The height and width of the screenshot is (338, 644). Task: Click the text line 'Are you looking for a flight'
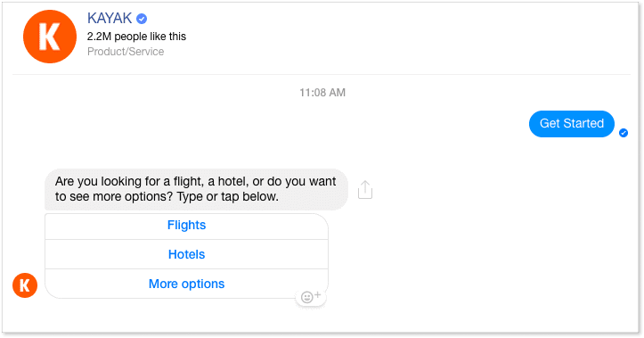tap(195, 181)
